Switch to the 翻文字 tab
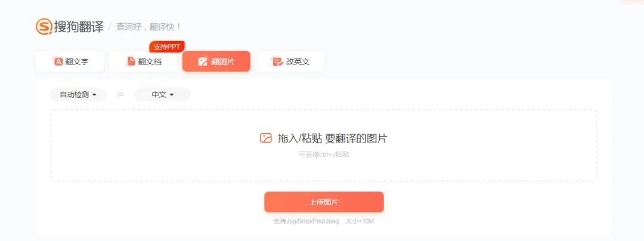This screenshot has height=241, width=644. point(70,61)
